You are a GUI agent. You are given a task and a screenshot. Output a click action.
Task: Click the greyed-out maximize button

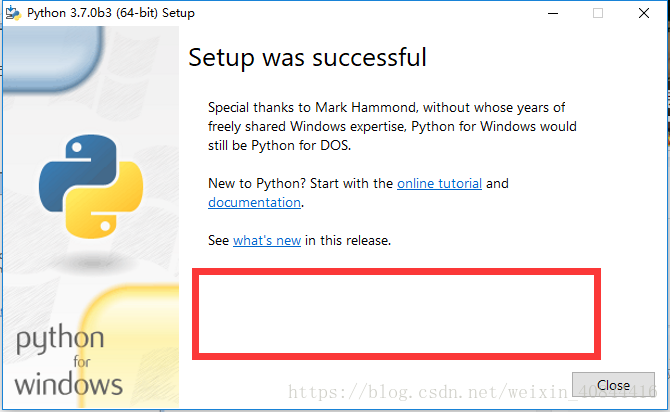click(x=598, y=13)
